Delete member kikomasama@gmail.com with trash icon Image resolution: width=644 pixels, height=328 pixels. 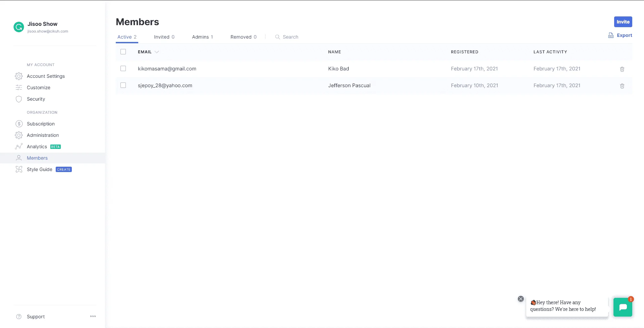(x=622, y=69)
